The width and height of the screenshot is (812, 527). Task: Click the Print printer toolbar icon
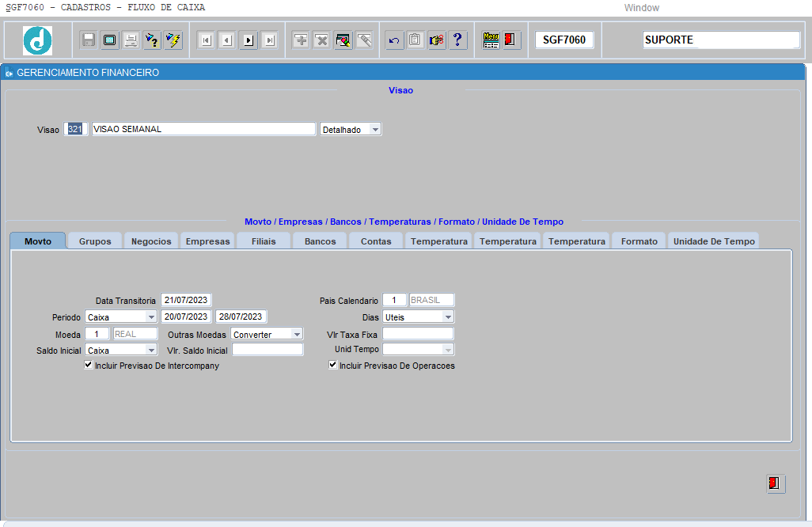(131, 40)
